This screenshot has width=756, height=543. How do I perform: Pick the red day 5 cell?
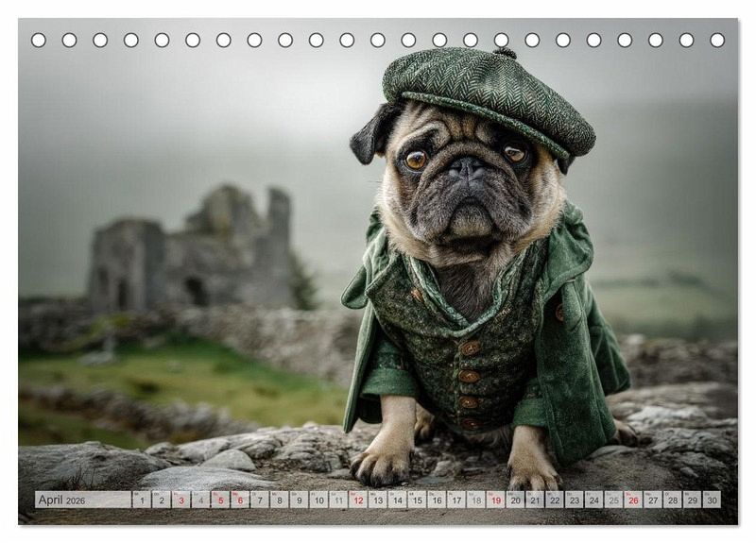click(x=220, y=501)
